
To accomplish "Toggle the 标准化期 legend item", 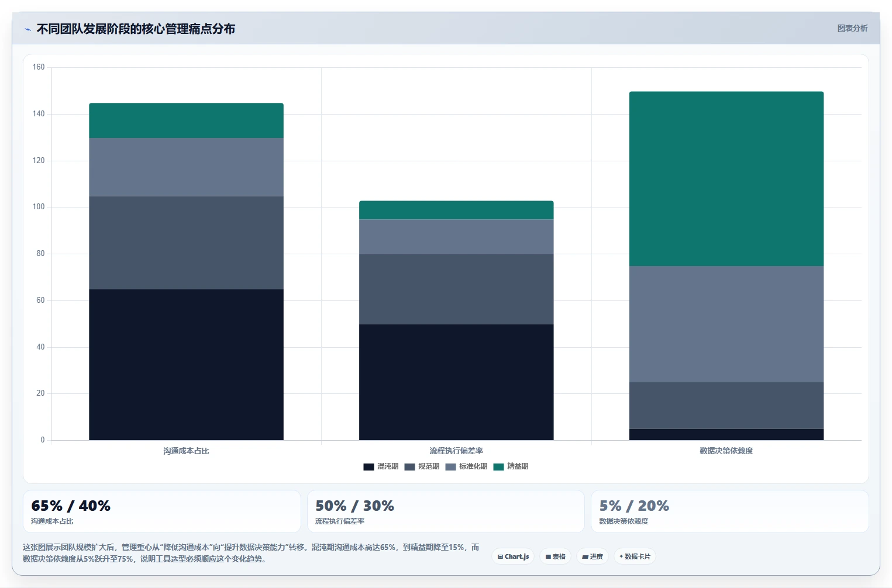I will (x=466, y=466).
